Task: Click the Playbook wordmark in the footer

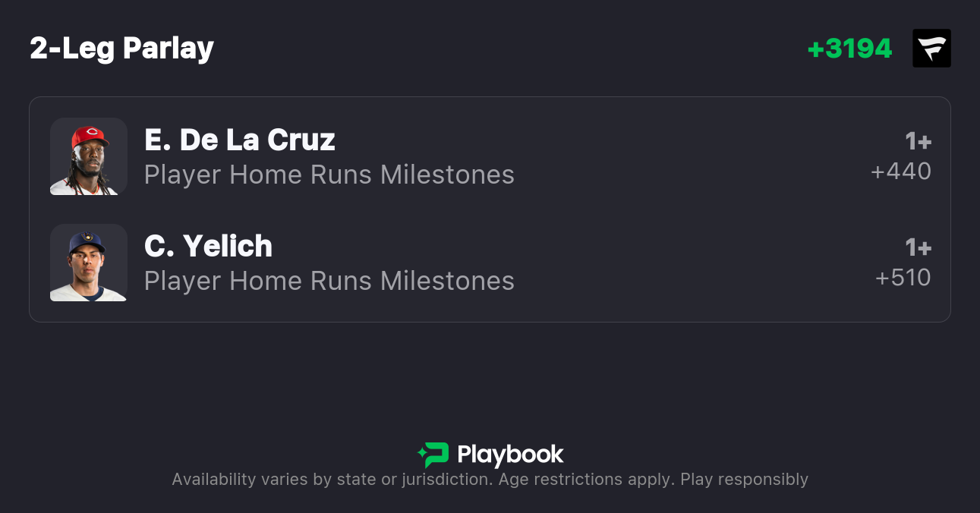Action: [510, 455]
